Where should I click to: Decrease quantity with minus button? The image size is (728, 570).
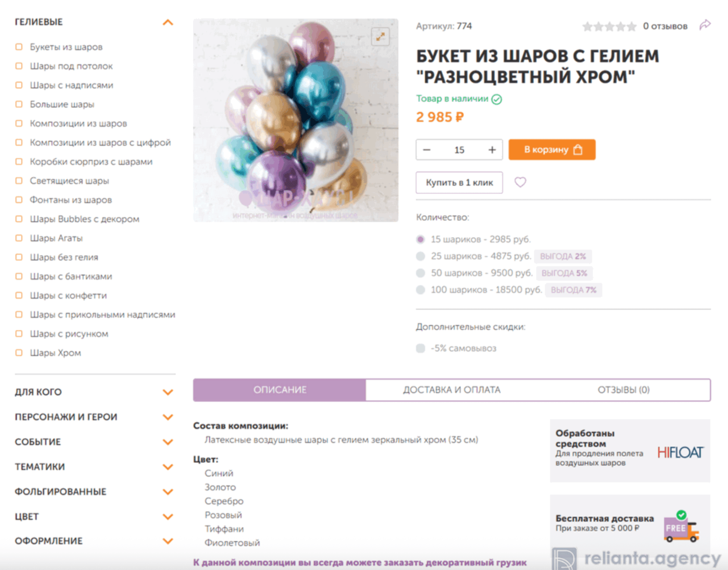[427, 150]
